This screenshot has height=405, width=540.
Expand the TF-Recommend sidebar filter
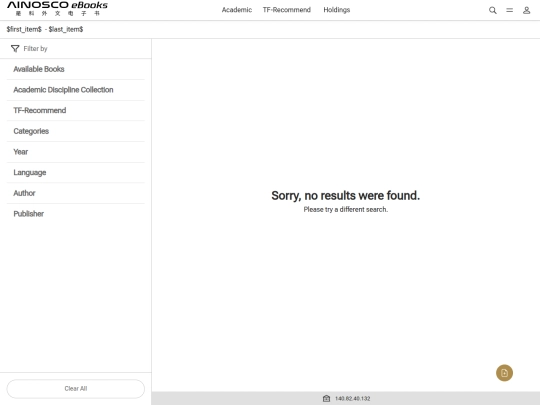75,111
